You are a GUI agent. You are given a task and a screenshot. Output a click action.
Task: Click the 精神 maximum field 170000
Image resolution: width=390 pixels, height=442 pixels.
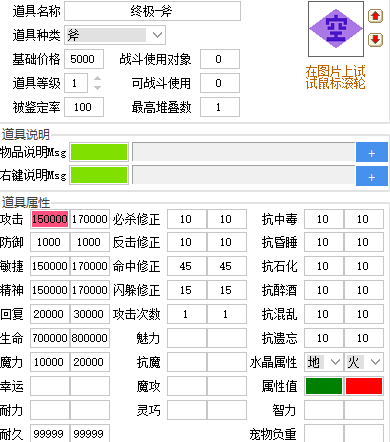(x=90, y=290)
